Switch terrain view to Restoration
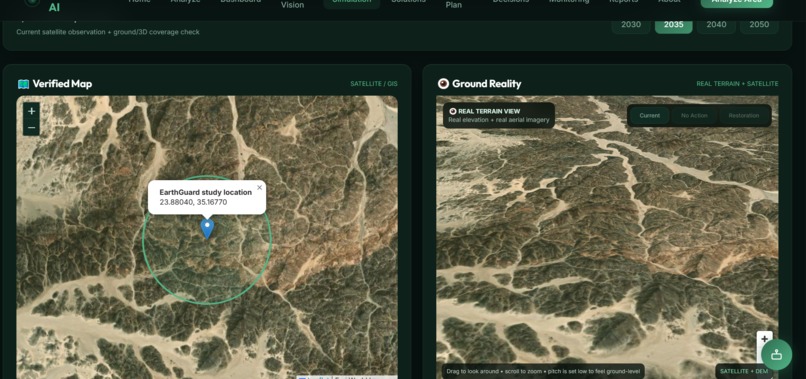Viewport: 806px width, 379px height. point(744,116)
